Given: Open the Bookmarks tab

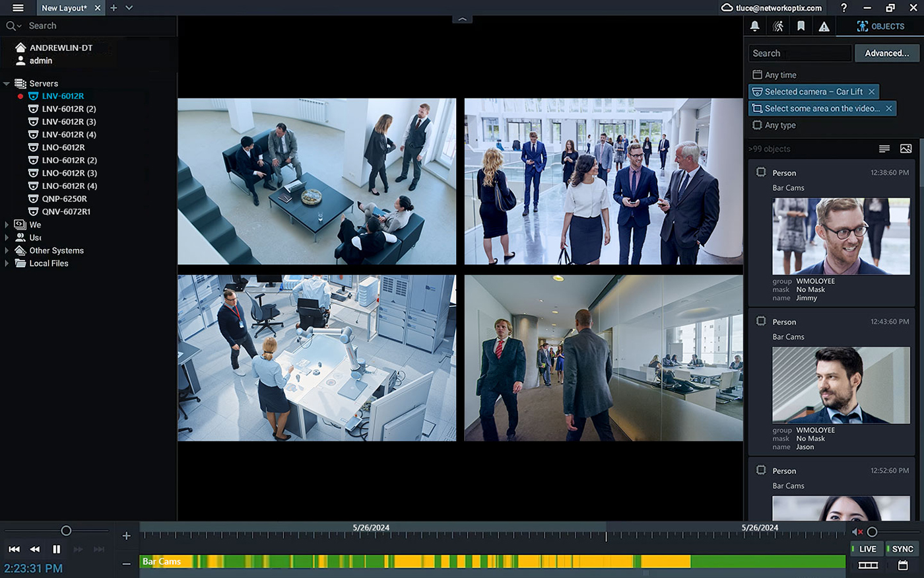Looking at the screenshot, I should click(x=801, y=26).
